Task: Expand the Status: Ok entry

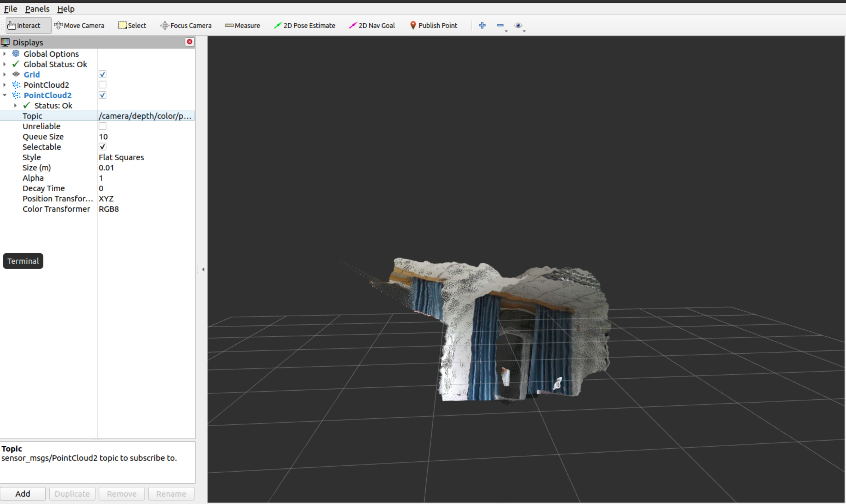Action: click(15, 106)
